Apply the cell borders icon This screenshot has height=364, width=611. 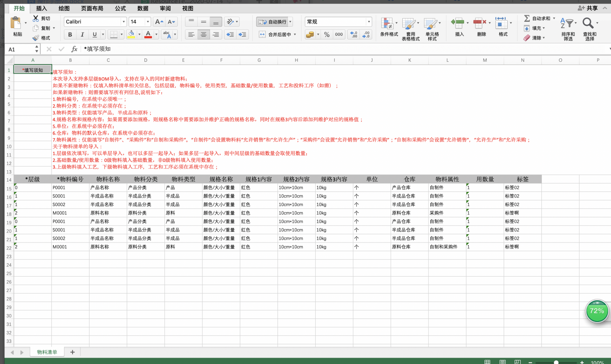114,34
